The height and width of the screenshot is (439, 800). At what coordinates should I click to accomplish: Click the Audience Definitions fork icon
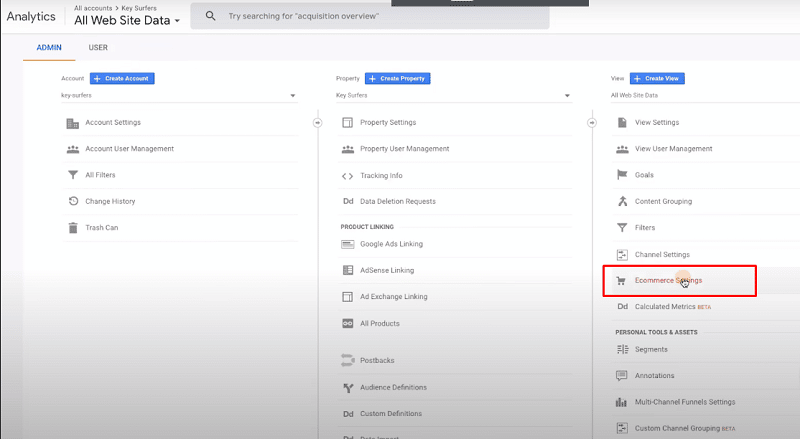348,388
